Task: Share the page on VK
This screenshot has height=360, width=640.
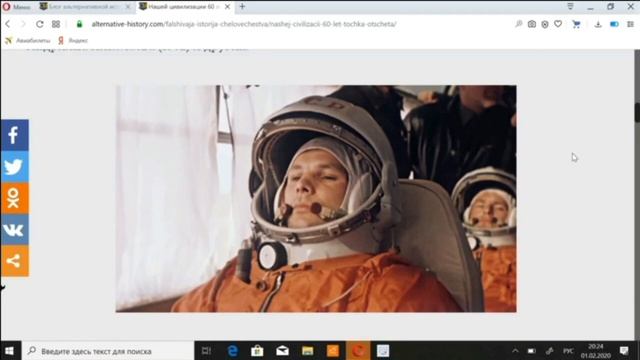Action: (14, 229)
